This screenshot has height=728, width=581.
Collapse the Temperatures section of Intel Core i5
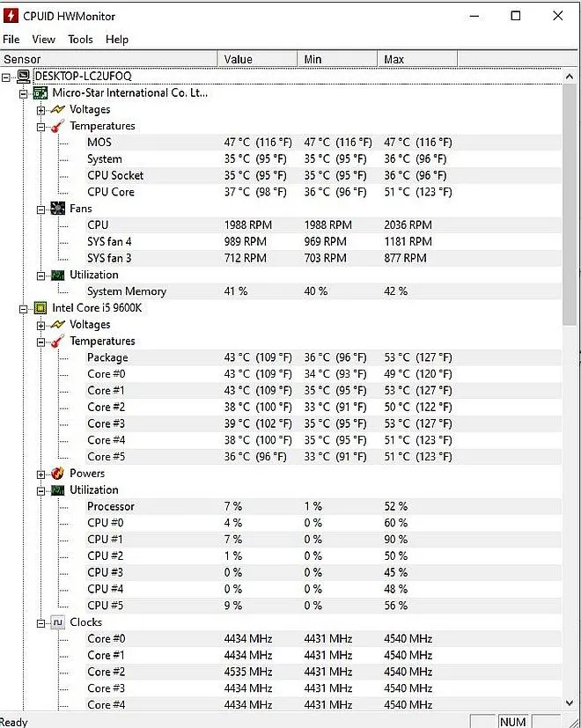pyautogui.click(x=41, y=342)
